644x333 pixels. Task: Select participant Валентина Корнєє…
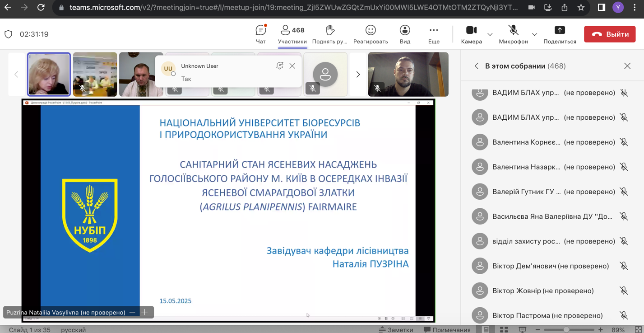point(550,142)
